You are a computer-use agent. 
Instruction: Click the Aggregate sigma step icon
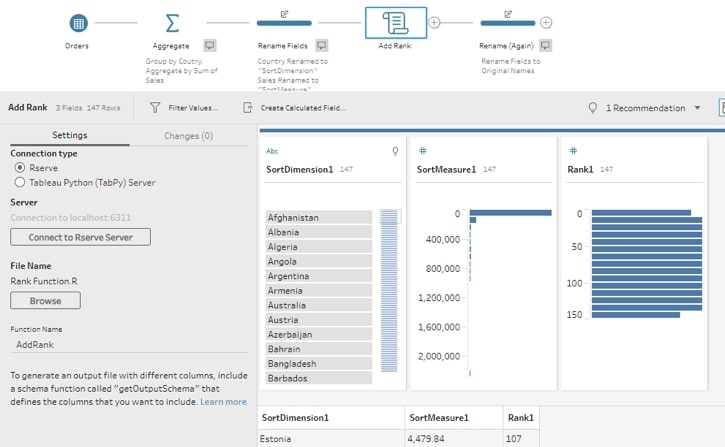click(x=172, y=23)
